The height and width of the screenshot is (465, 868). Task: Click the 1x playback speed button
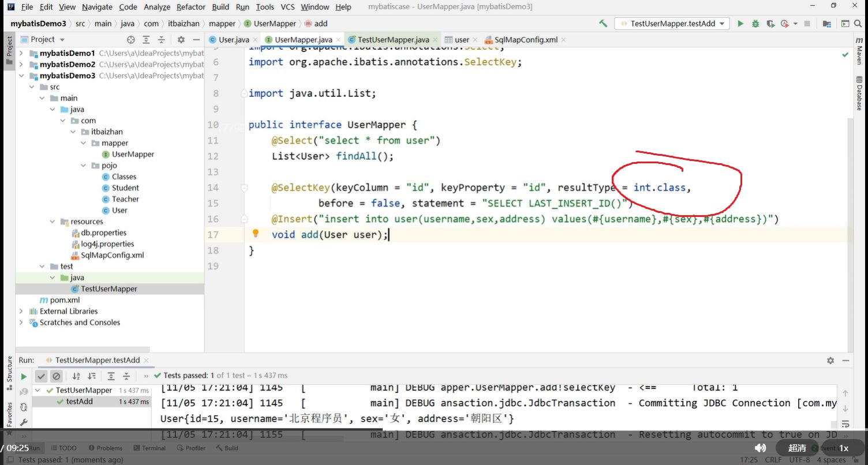(x=844, y=448)
